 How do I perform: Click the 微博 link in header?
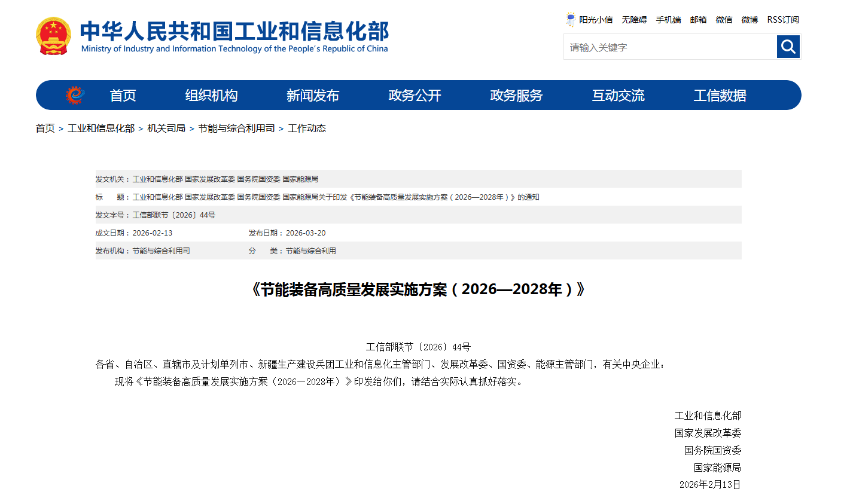pyautogui.click(x=749, y=20)
